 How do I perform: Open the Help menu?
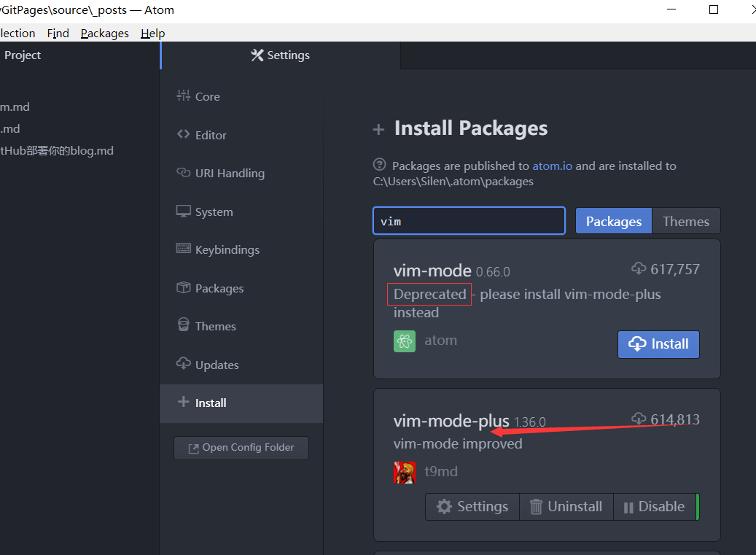click(x=152, y=33)
